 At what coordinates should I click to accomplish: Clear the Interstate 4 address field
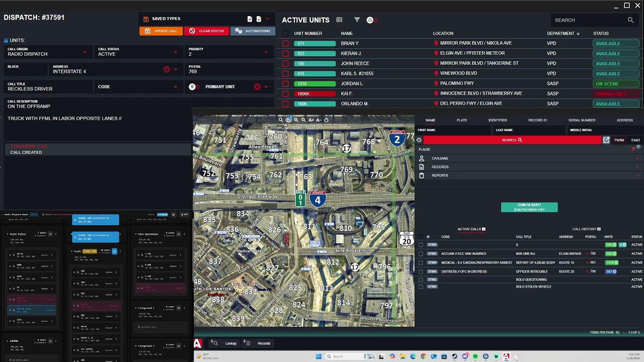pyautogui.click(x=167, y=69)
